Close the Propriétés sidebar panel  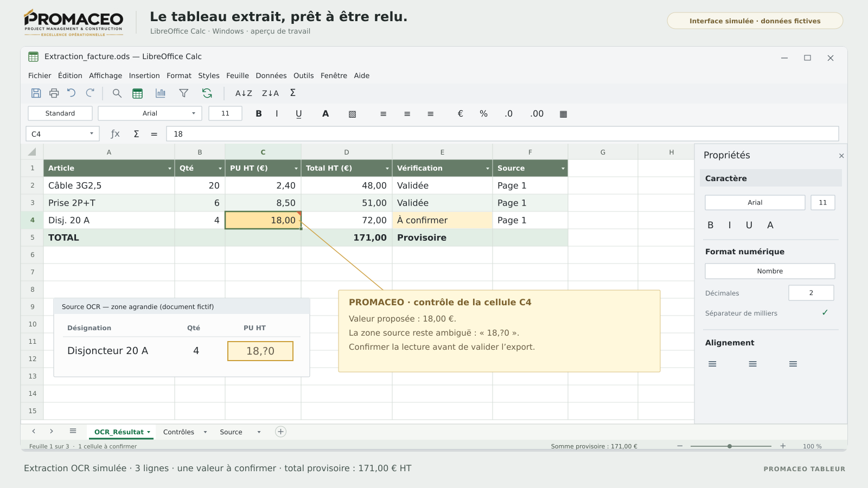tap(841, 156)
